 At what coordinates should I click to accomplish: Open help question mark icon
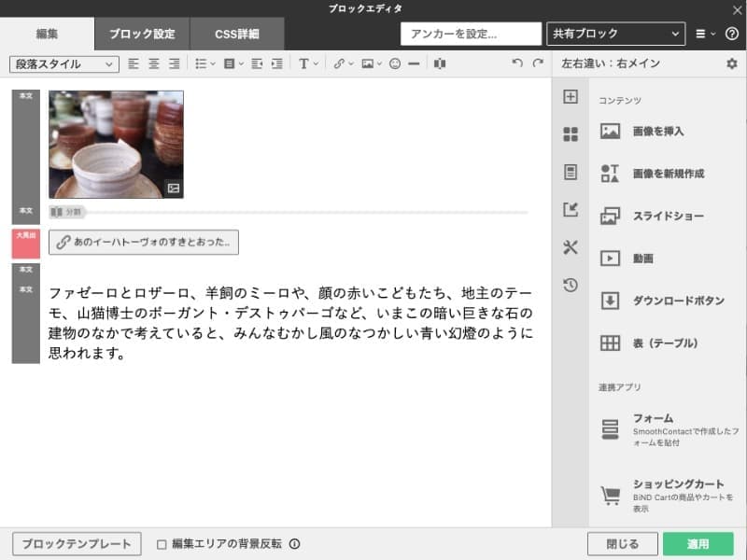[732, 34]
